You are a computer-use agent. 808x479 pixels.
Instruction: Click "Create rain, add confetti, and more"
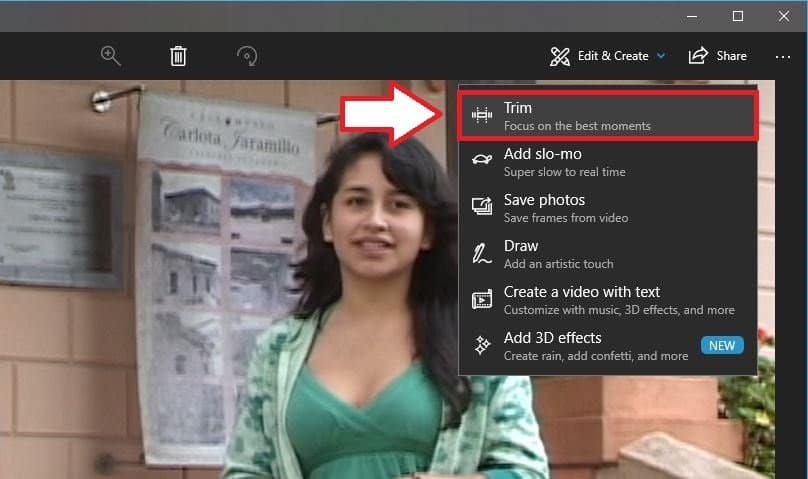point(596,356)
